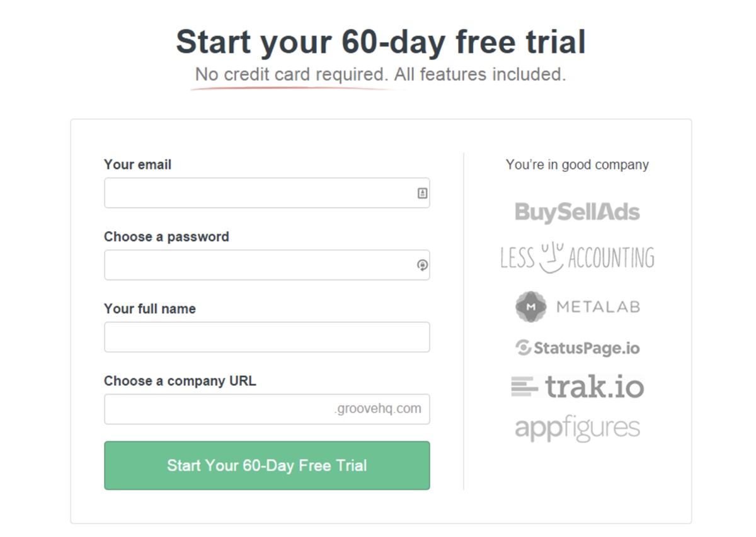Image resolution: width=756 pixels, height=537 pixels.
Task: Click the 'No credit card required' subtitle
Action: coord(290,74)
